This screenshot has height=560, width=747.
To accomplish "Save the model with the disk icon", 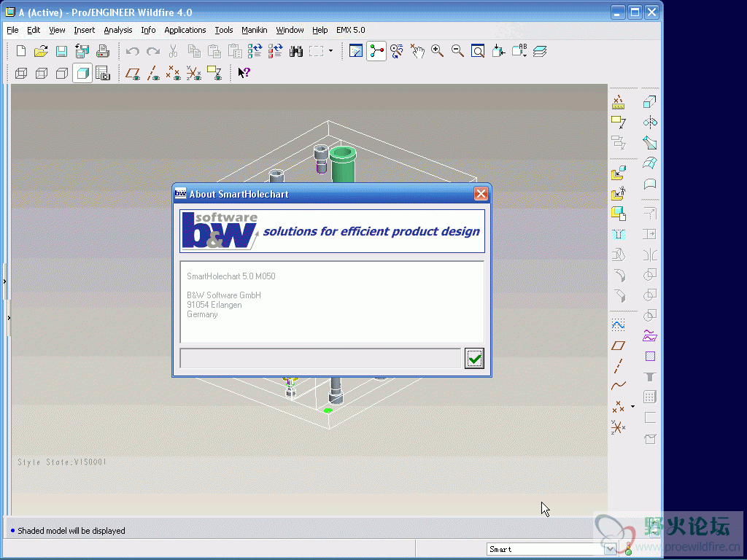I will click(61, 51).
